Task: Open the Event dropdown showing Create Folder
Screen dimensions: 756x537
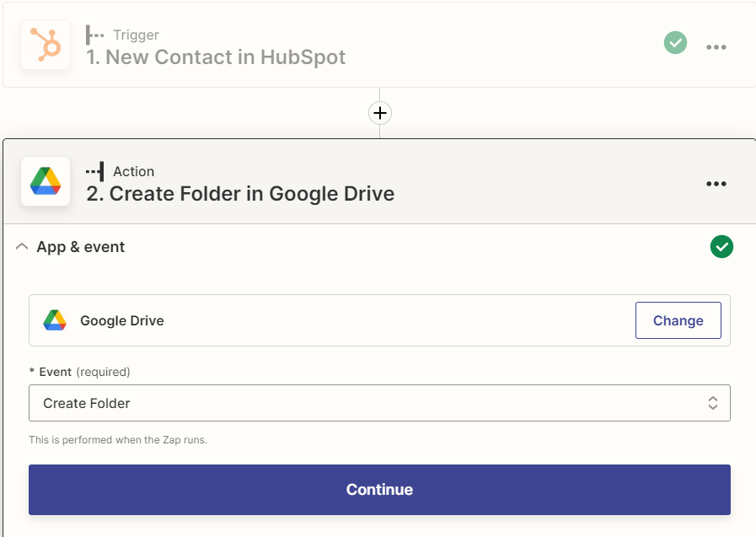Action: [x=379, y=403]
